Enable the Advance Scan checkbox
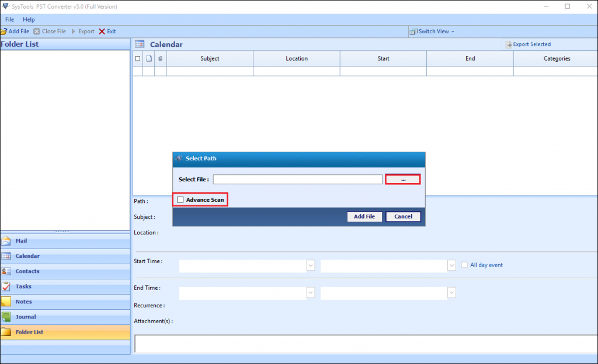This screenshot has height=364, width=598. (180, 199)
